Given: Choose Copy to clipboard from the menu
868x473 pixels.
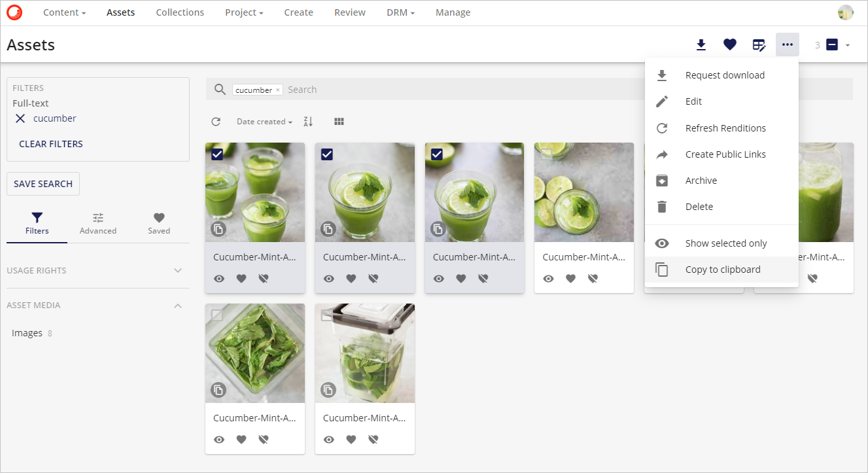Looking at the screenshot, I should tap(722, 270).
